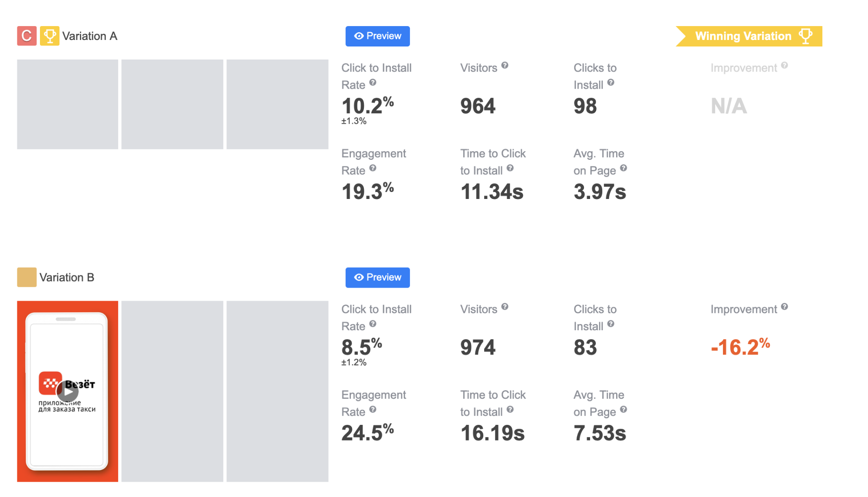Click the Clicks to Install help icon
Image resolution: width=868 pixels, height=497 pixels.
click(x=611, y=83)
